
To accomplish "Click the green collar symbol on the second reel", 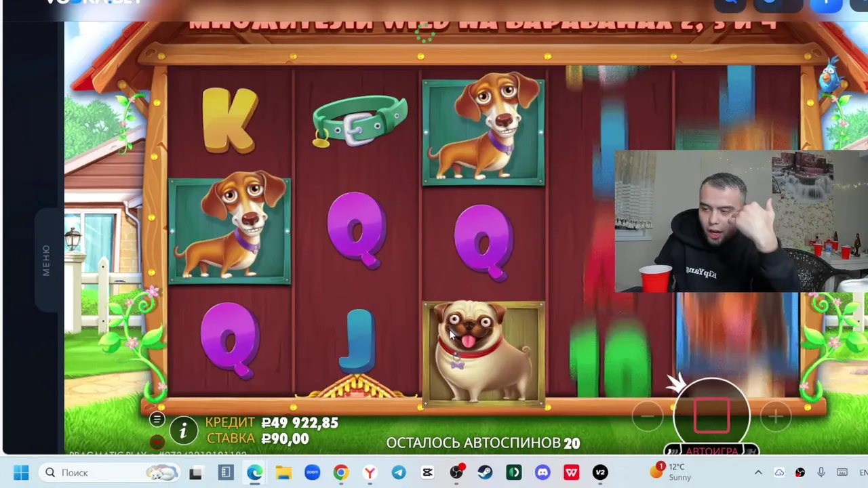I will tap(359, 121).
